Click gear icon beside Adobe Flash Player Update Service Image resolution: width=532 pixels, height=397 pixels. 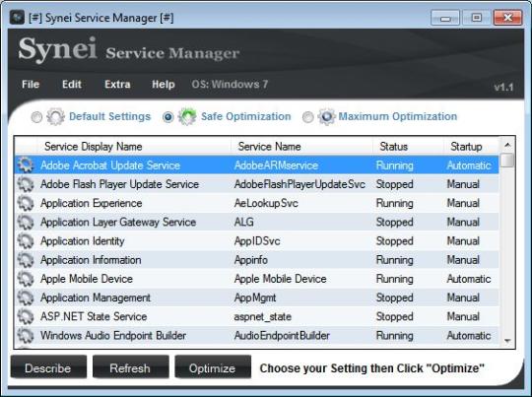(26, 184)
